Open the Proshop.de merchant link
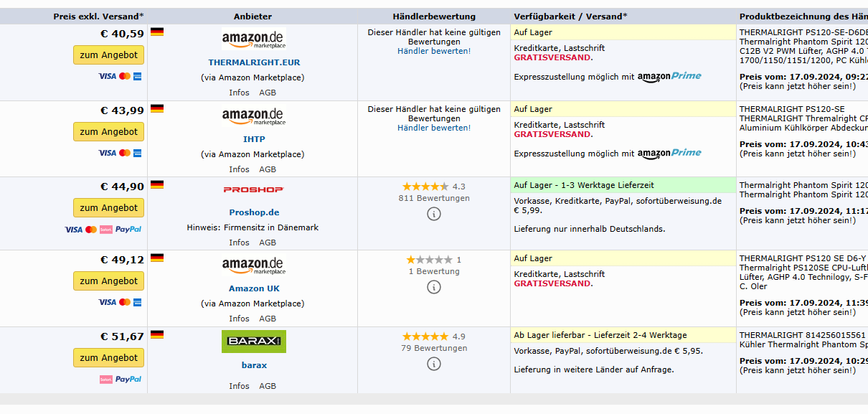Viewport: 868px width, 414px height. [x=254, y=212]
